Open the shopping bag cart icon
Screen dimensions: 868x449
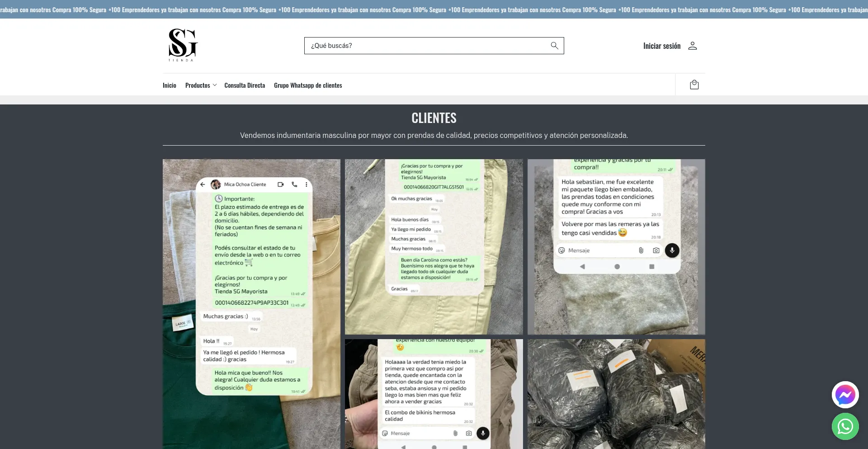click(694, 85)
